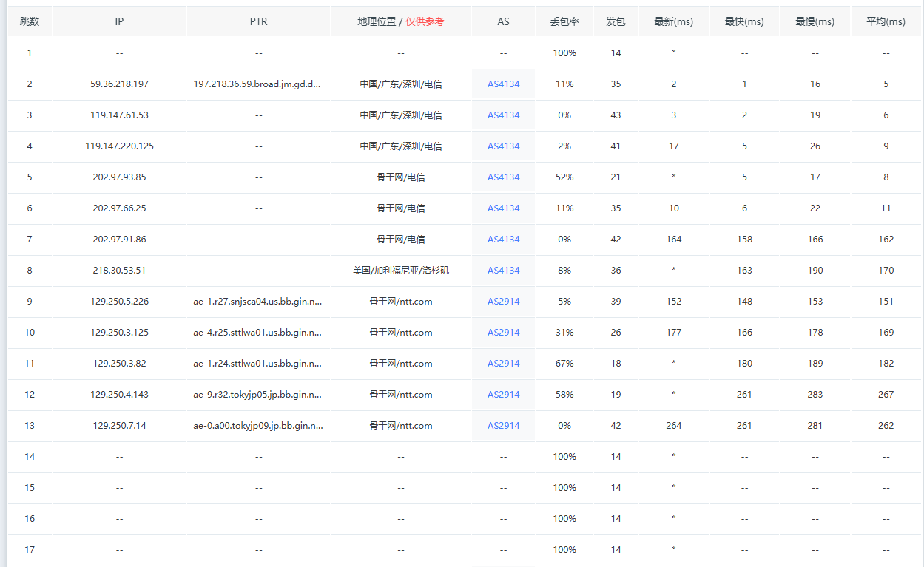Open AS4134 link for 119.147.61.53
This screenshot has height=567, width=924.
(503, 115)
